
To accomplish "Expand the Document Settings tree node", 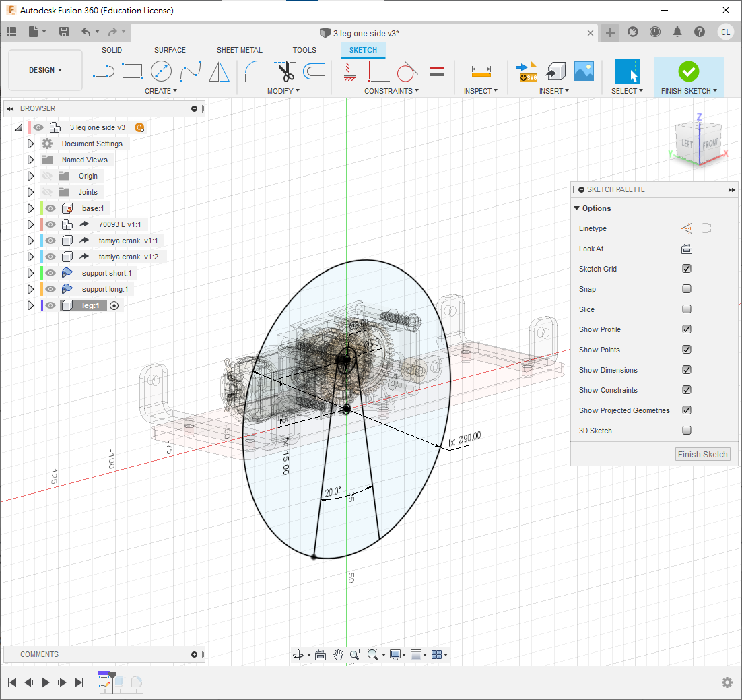I will (x=30, y=144).
